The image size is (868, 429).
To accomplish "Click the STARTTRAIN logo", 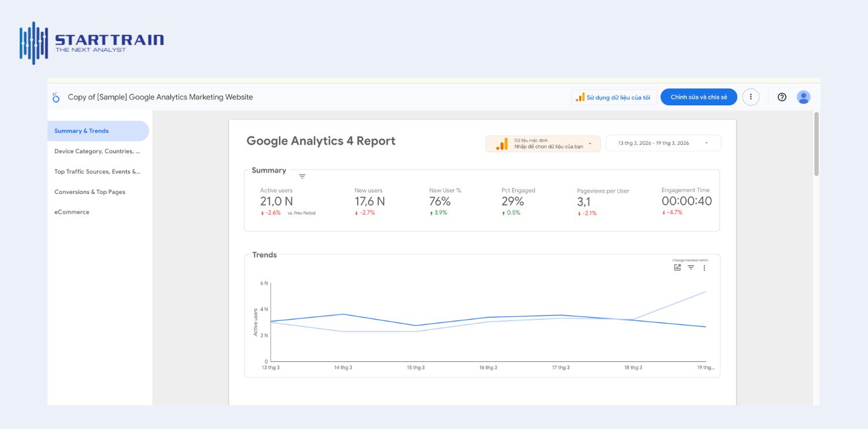I will click(x=90, y=42).
